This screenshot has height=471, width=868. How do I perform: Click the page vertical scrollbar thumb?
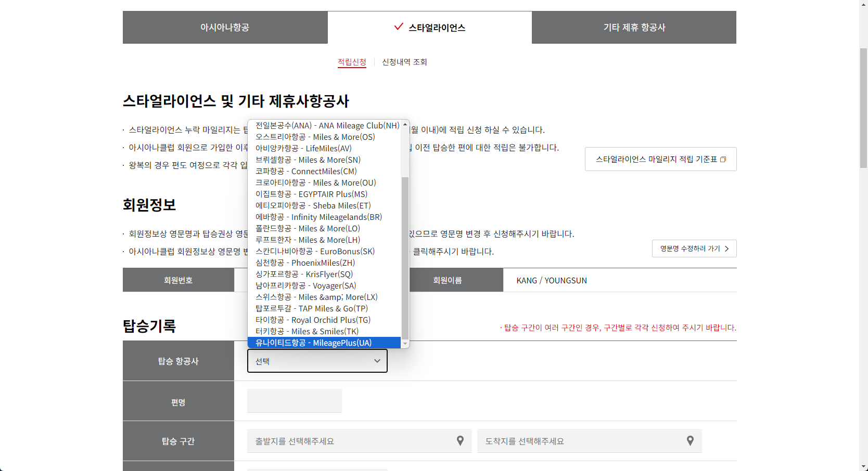863,108
